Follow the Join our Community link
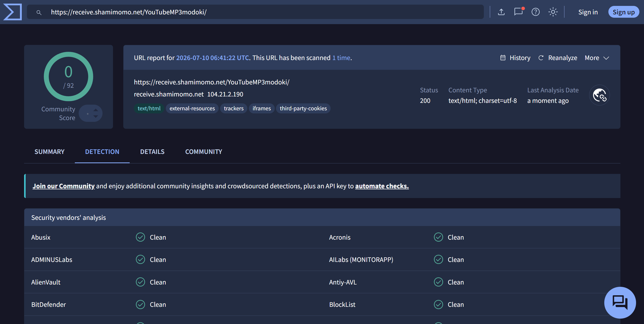Screen dimensions: 644x324 [x=64, y=186]
